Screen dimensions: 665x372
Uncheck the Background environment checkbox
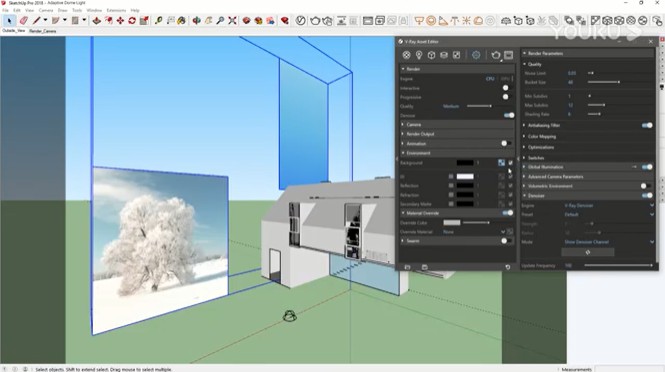click(510, 163)
